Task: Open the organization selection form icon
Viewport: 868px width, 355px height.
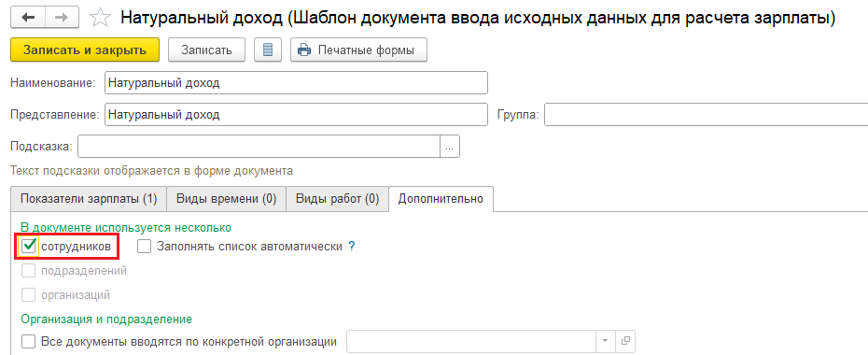Action: click(x=625, y=340)
